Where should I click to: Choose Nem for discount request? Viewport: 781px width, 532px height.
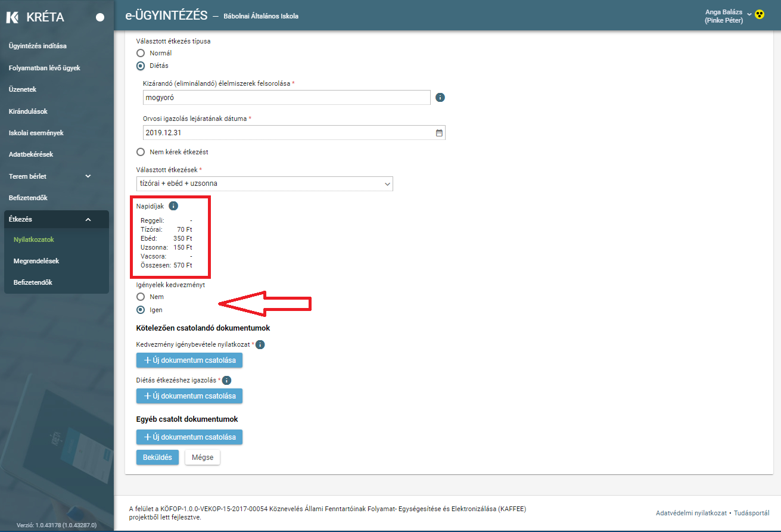coord(141,297)
